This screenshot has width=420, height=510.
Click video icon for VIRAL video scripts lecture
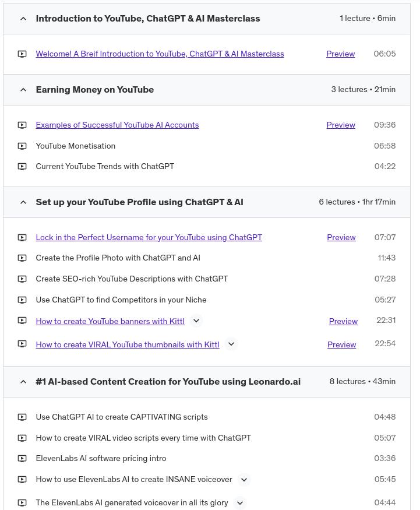click(22, 438)
